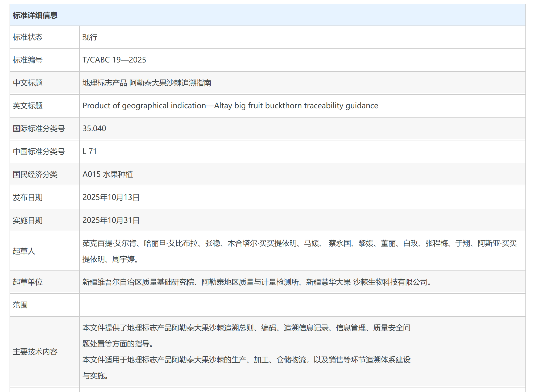This screenshot has width=539, height=392.
Task: Click standard number T/CABC 19—2025
Action: click(x=114, y=60)
